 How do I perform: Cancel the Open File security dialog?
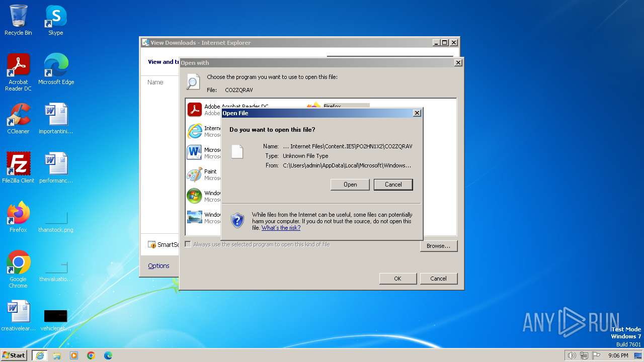pos(393,185)
